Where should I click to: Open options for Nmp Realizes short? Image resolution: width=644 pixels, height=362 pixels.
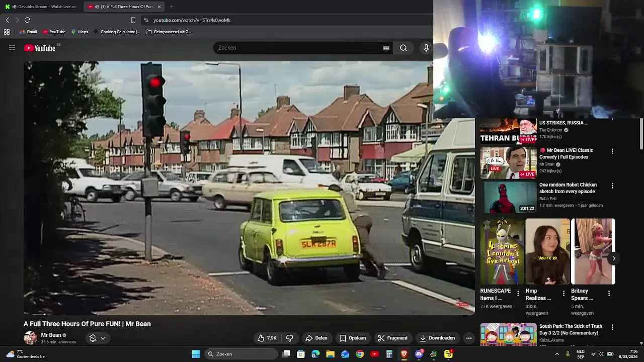click(x=563, y=293)
